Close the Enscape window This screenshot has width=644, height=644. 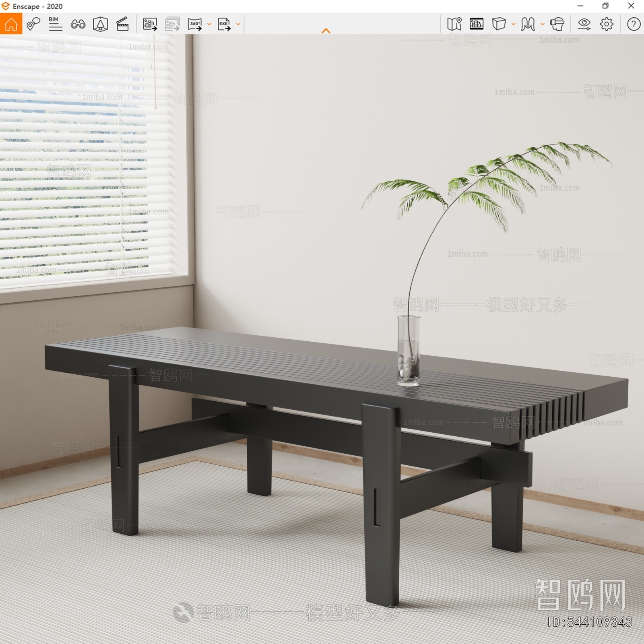click(x=631, y=6)
